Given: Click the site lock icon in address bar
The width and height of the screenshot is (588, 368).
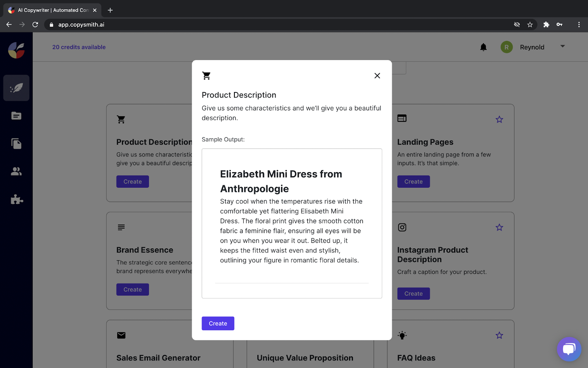Looking at the screenshot, I should [51, 25].
